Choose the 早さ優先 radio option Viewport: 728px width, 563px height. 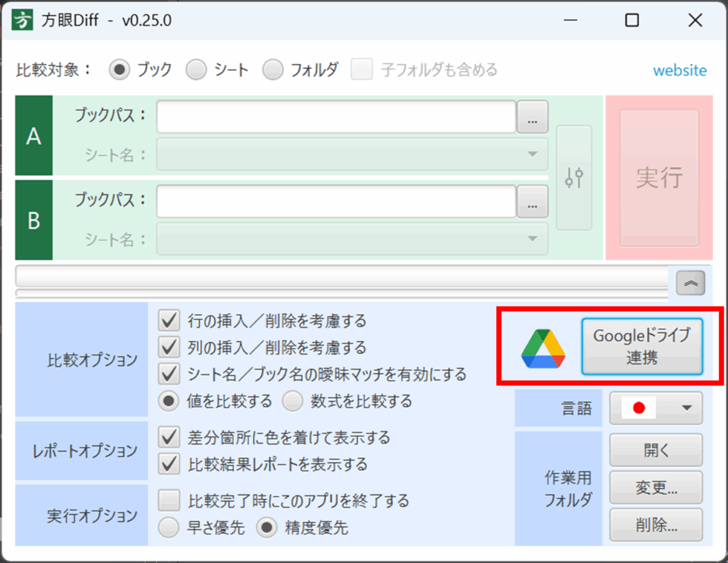pyautogui.click(x=169, y=527)
